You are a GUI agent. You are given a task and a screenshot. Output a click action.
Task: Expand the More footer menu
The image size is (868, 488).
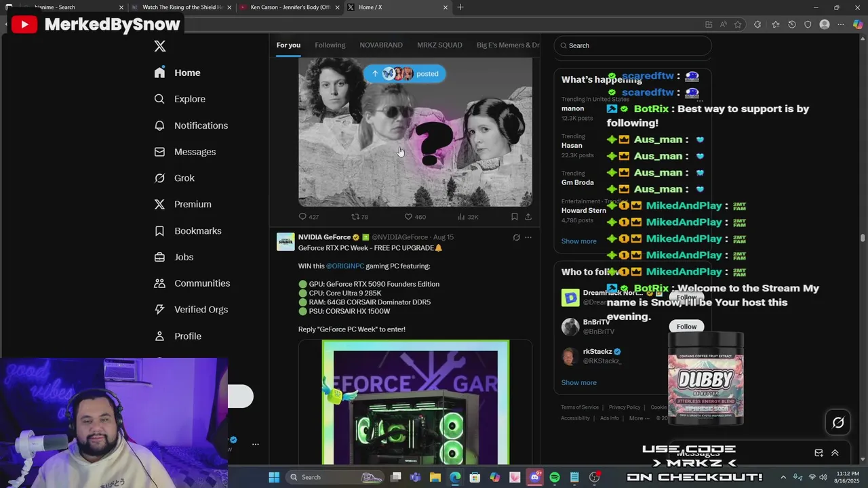(x=639, y=418)
